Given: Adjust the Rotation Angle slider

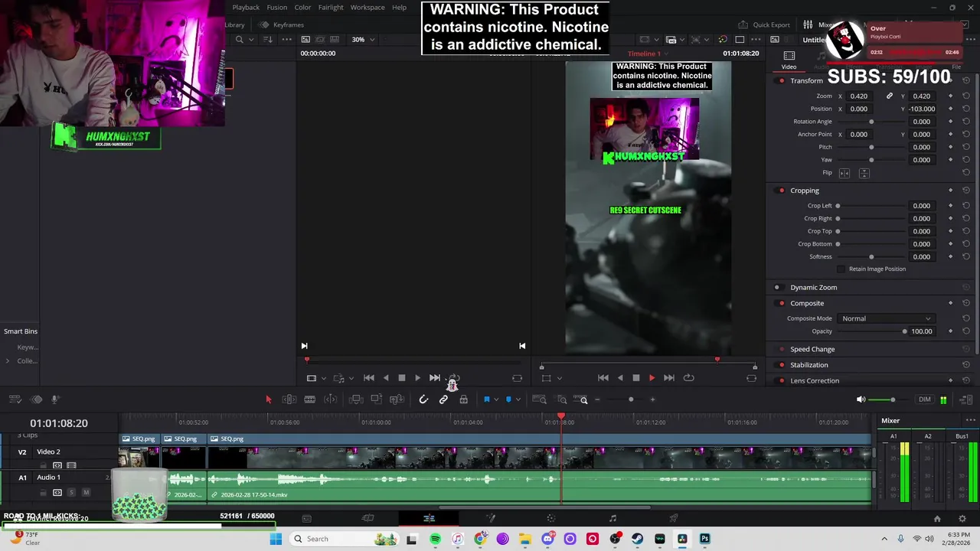Looking at the screenshot, I should point(872,122).
